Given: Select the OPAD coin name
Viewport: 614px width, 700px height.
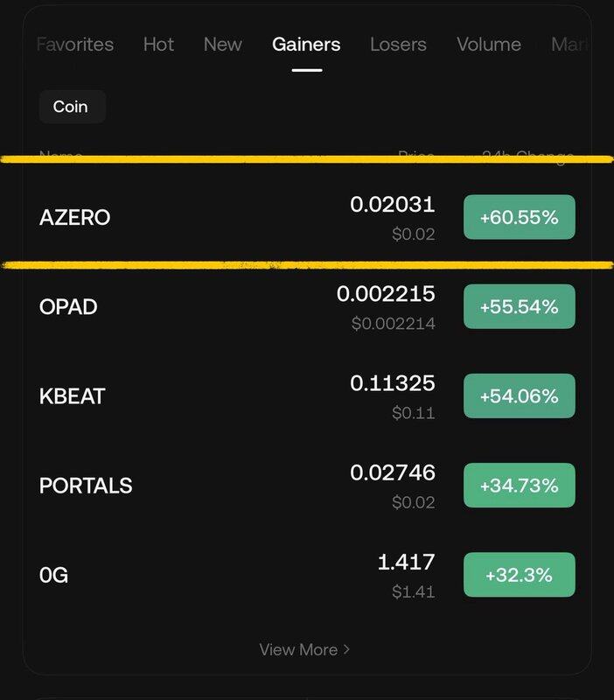Looking at the screenshot, I should [x=68, y=307].
